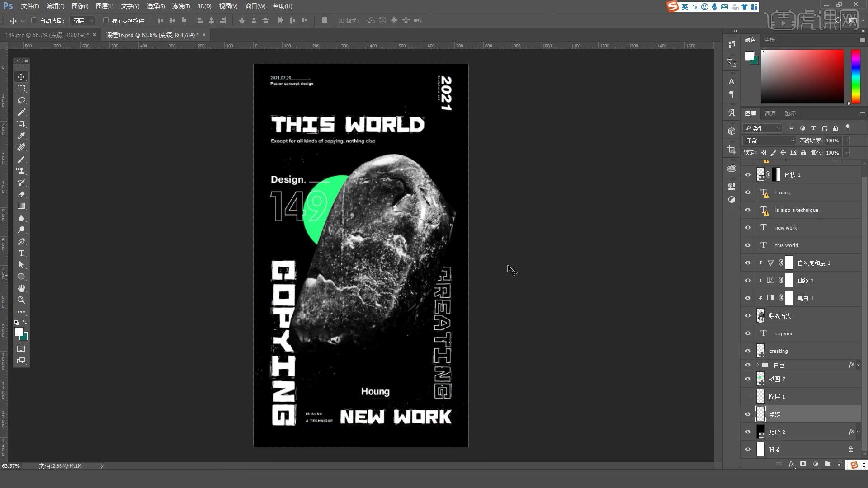Switch to the 通道 panel tab

tap(770, 113)
